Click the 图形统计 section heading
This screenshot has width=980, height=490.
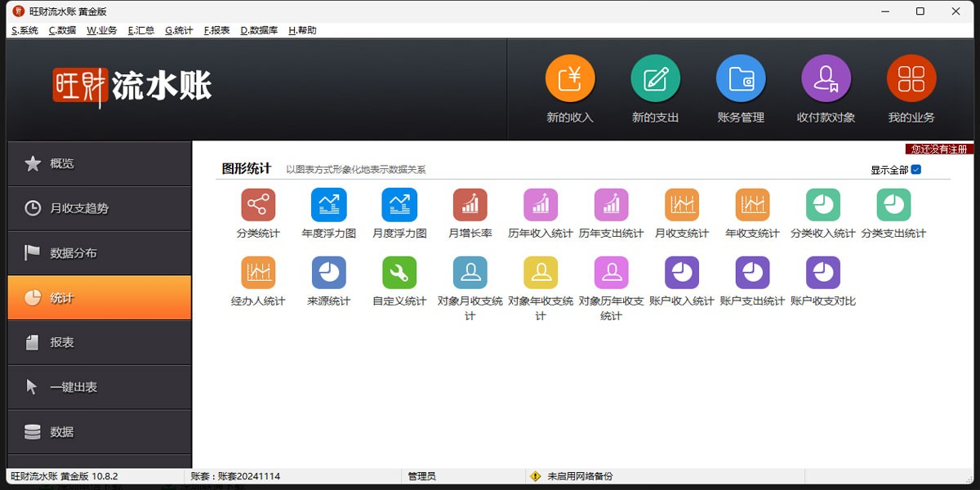[247, 168]
